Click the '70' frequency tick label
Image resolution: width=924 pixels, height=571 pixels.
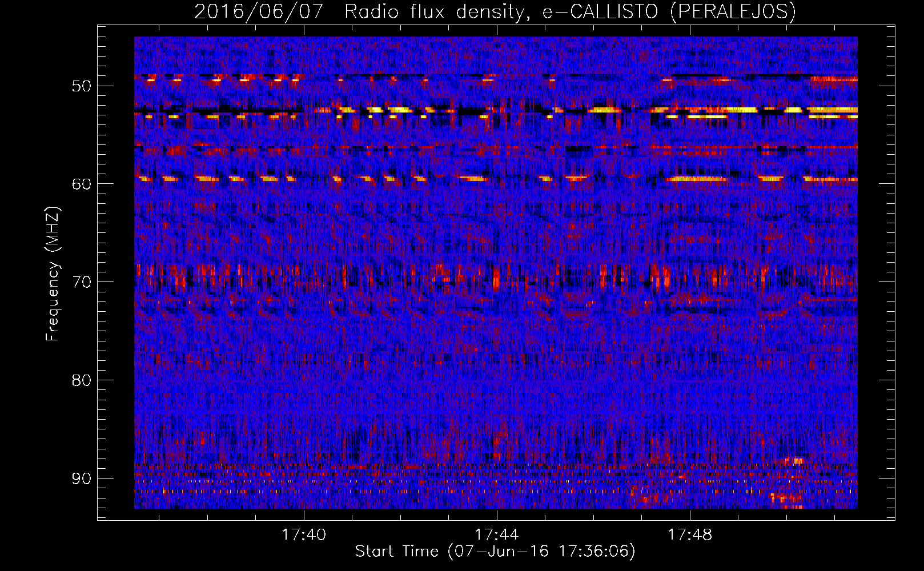click(x=81, y=282)
